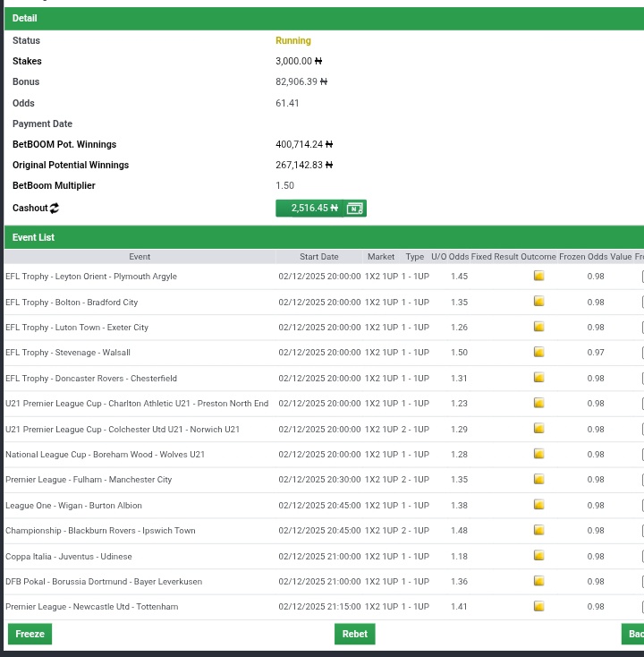Click the yellow outcome icon for Charlton Athletic U21 row
Image resolution: width=644 pixels, height=657 pixels.
click(x=538, y=403)
